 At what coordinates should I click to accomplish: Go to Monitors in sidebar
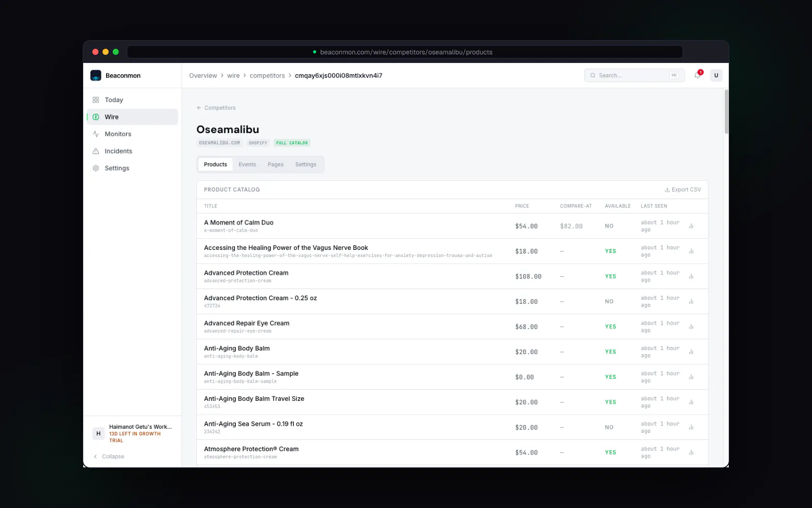click(132, 134)
